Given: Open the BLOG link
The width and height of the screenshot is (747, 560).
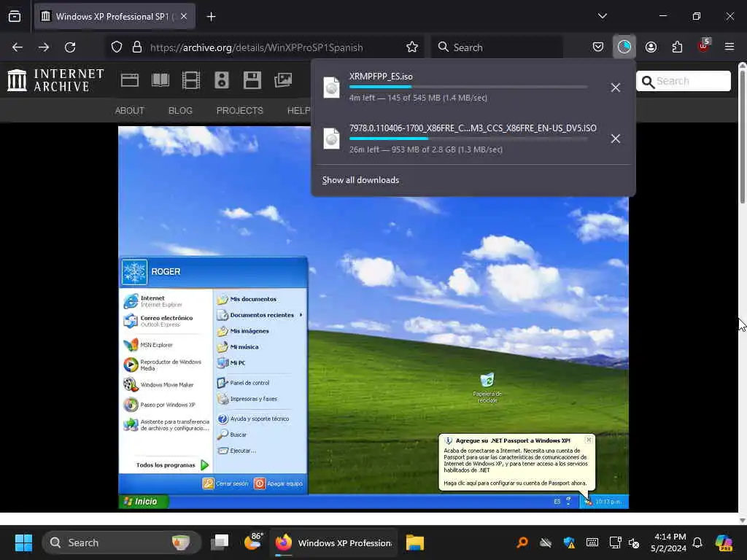Looking at the screenshot, I should [x=181, y=111].
